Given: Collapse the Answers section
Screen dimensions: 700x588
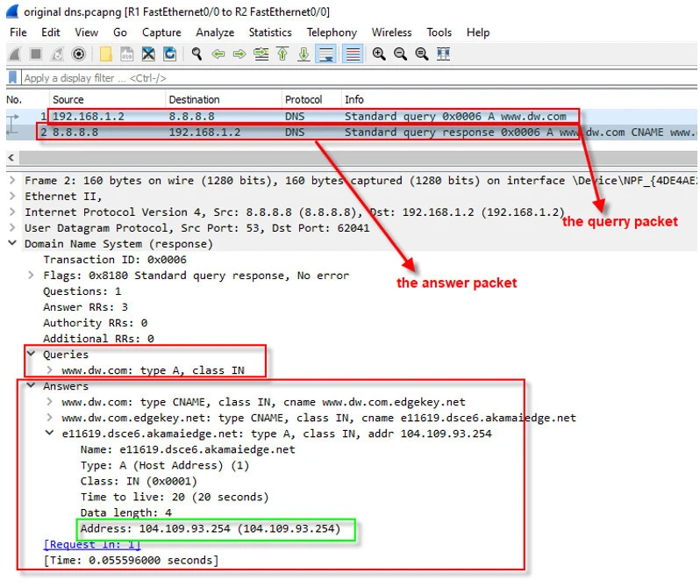Looking at the screenshot, I should point(32,386).
